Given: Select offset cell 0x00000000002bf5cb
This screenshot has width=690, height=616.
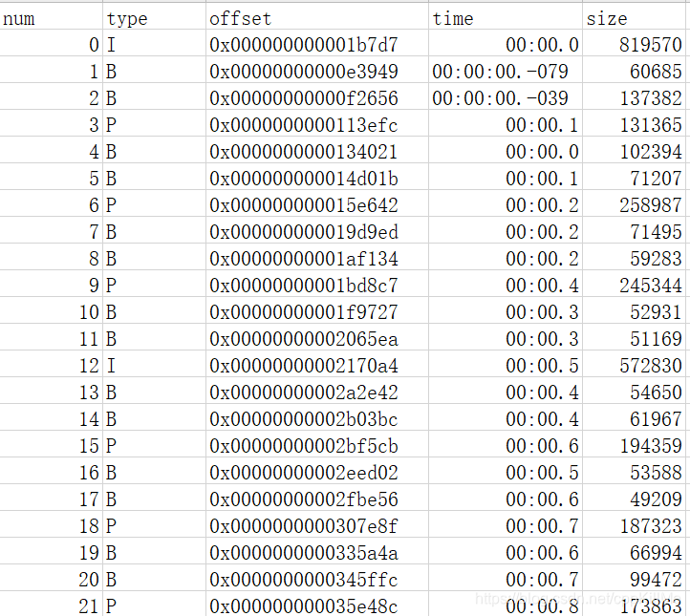Looking at the screenshot, I should point(317,446).
